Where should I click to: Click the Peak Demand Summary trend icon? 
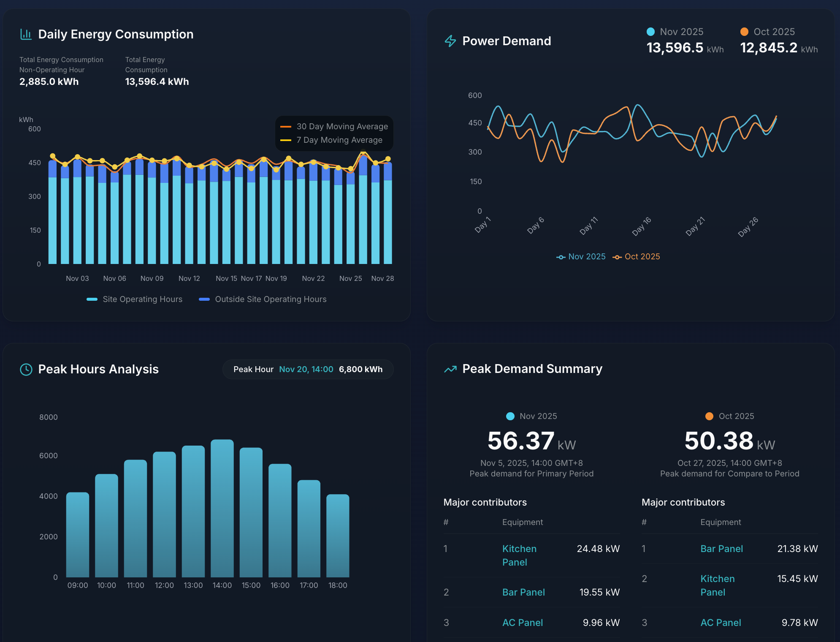[x=450, y=369]
